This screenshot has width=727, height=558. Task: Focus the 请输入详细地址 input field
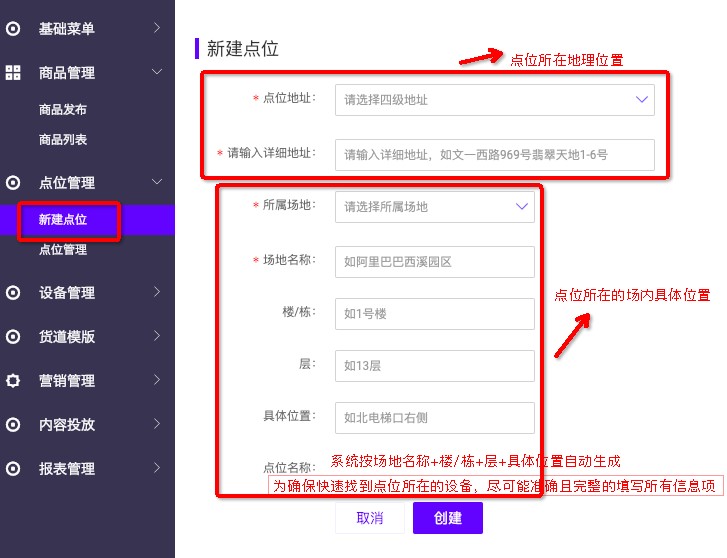coord(495,155)
